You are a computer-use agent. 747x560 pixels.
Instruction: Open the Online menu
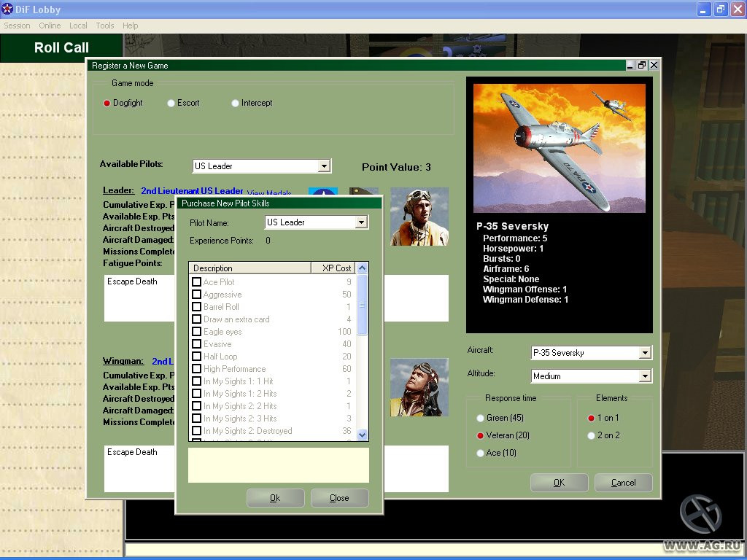50,26
